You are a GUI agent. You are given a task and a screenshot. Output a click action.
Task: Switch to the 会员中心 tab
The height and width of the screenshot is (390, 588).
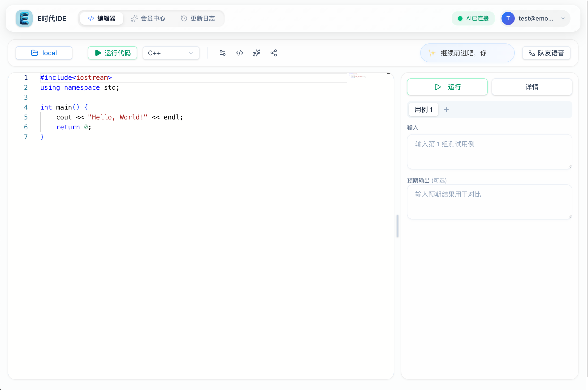point(148,18)
